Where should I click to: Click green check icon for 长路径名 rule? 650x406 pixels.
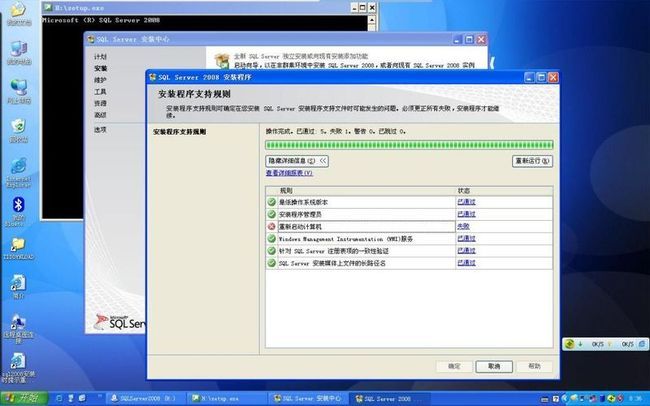pyautogui.click(x=272, y=263)
